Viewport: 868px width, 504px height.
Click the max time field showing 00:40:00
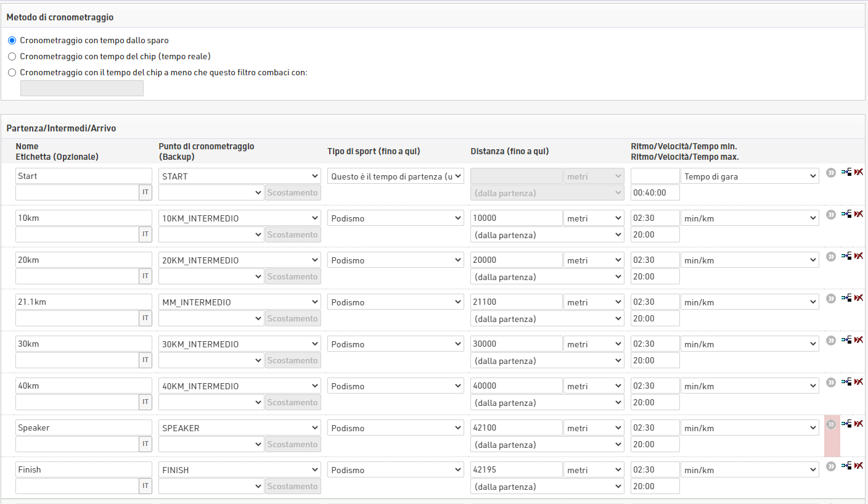[655, 192]
